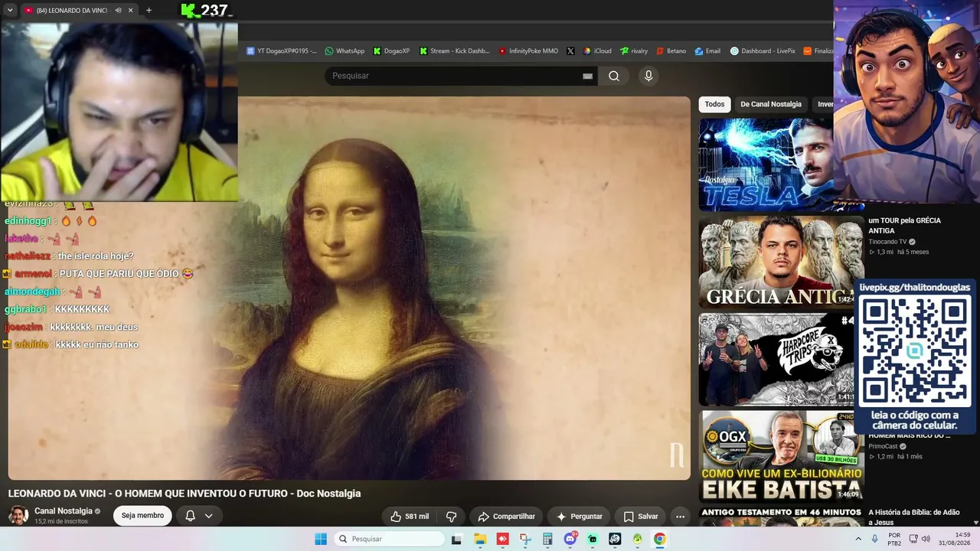This screenshot has width=980, height=551.
Task: Open the Email bookmark
Action: [x=707, y=51]
